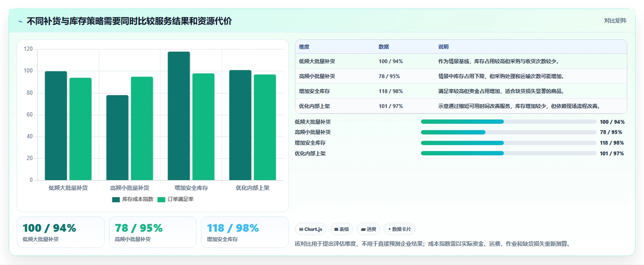Click the 数据 table column header
This screenshot has width=644, height=265.
384,47
